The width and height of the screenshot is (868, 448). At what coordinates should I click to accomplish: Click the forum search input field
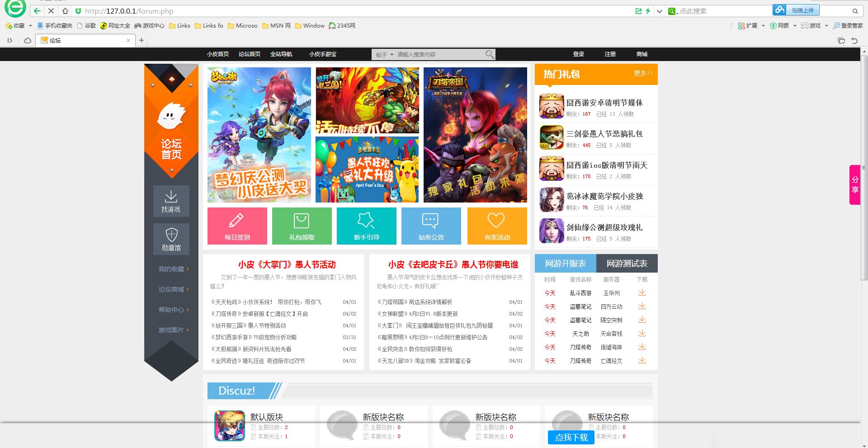[x=439, y=55]
